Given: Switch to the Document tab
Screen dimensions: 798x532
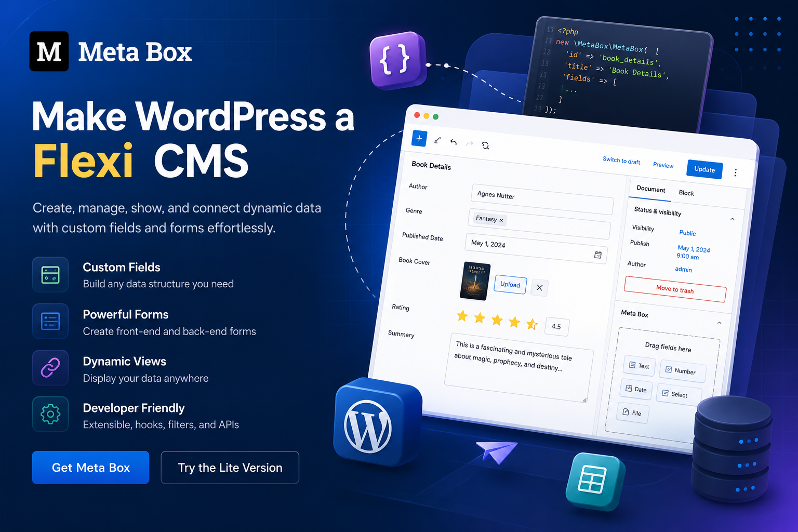Looking at the screenshot, I should click(651, 190).
